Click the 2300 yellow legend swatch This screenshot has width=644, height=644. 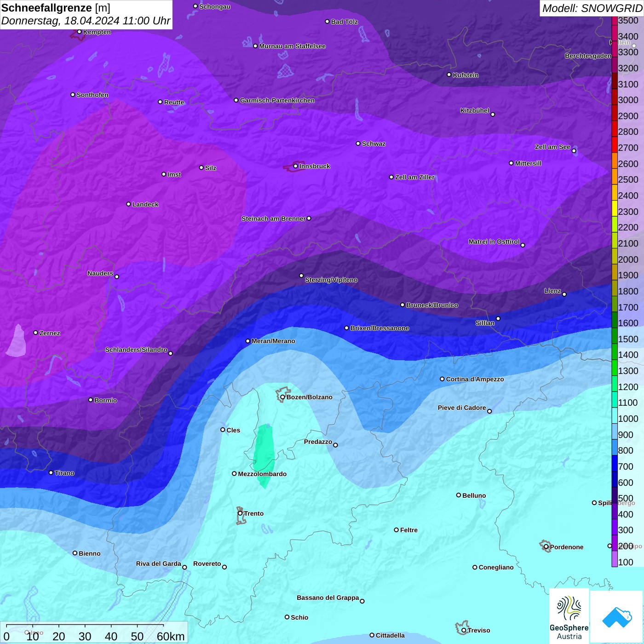[615, 208]
